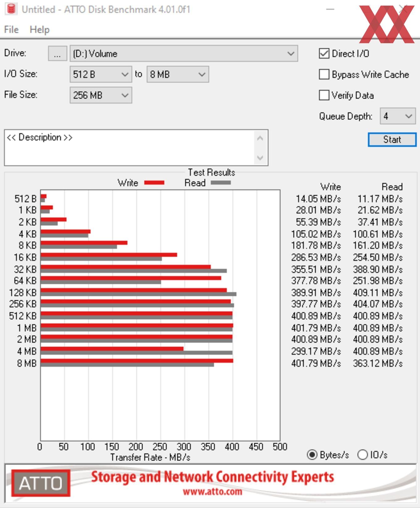Click the 32 KB read result 388.90 MB/s
420x508 pixels.
tap(378, 269)
